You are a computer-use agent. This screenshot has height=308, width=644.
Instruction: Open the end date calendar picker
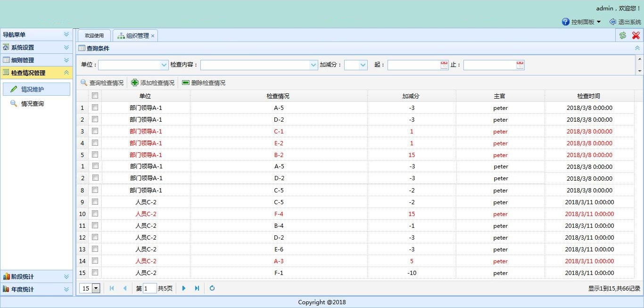[x=520, y=65]
